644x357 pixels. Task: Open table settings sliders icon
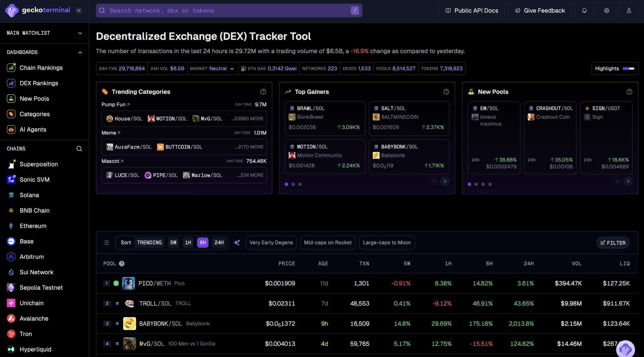pyautogui.click(x=107, y=243)
